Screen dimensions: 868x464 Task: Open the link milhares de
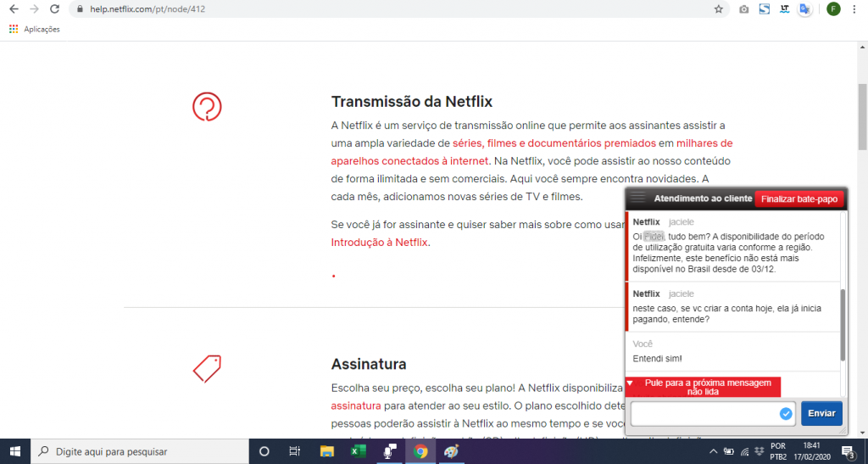coord(704,143)
